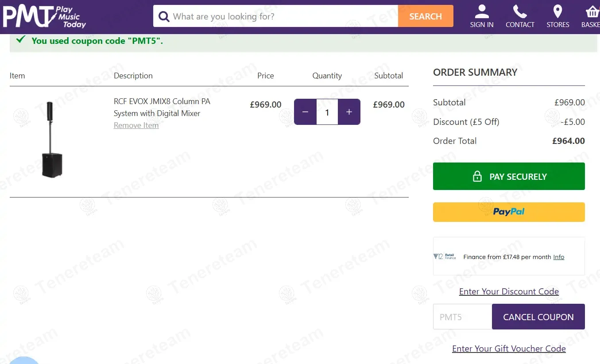The image size is (600, 364).
Task: Open the Stores location pin icon
Action: pyautogui.click(x=558, y=11)
